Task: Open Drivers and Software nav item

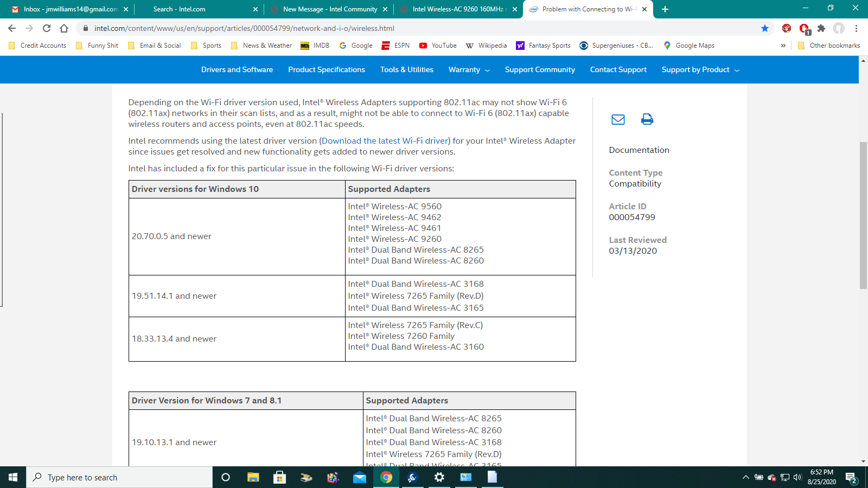Action: pos(237,70)
